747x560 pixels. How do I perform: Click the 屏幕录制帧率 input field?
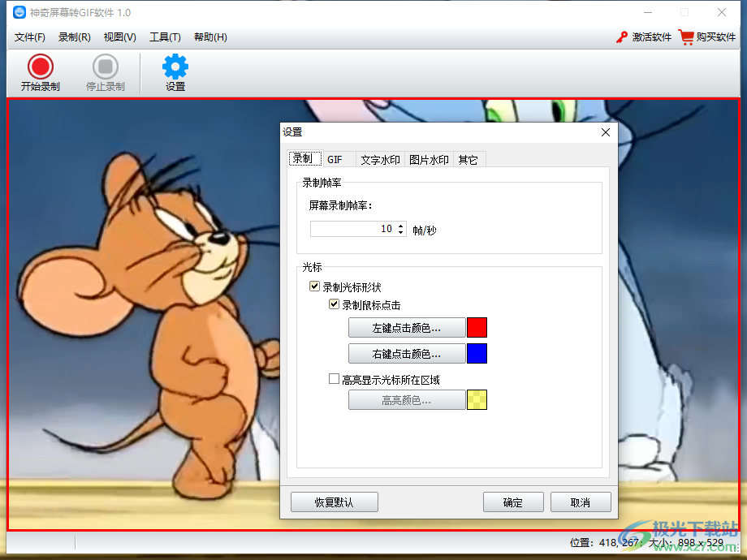pos(358,229)
